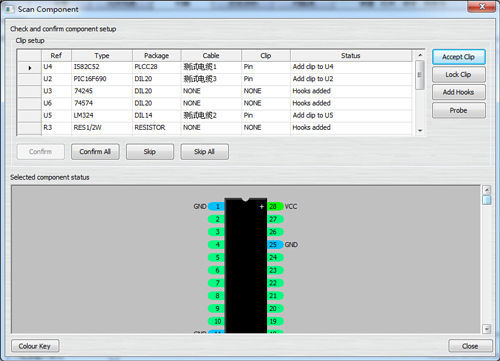Click the Lock Clip button
This screenshot has width=500, height=361.
click(459, 75)
